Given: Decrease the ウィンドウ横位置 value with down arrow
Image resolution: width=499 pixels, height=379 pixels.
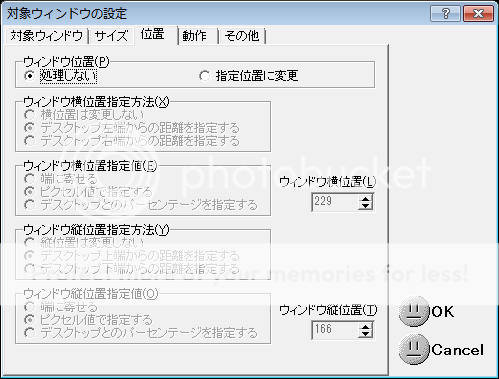Looking at the screenshot, I should [x=366, y=206].
